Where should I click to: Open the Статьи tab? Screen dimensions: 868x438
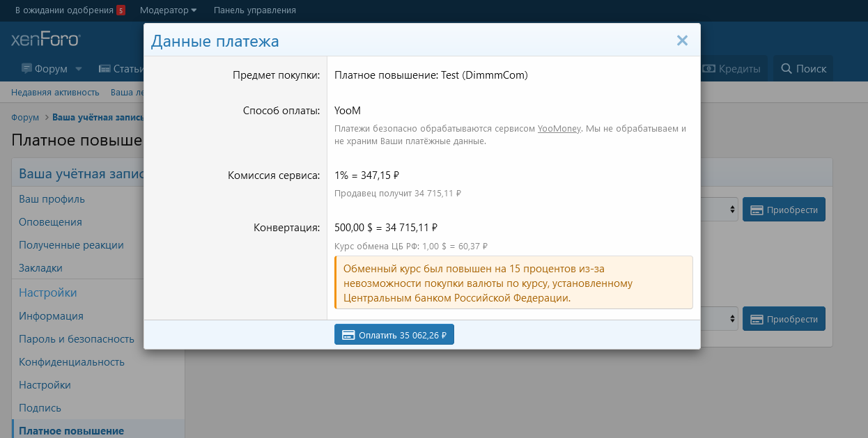(121, 68)
